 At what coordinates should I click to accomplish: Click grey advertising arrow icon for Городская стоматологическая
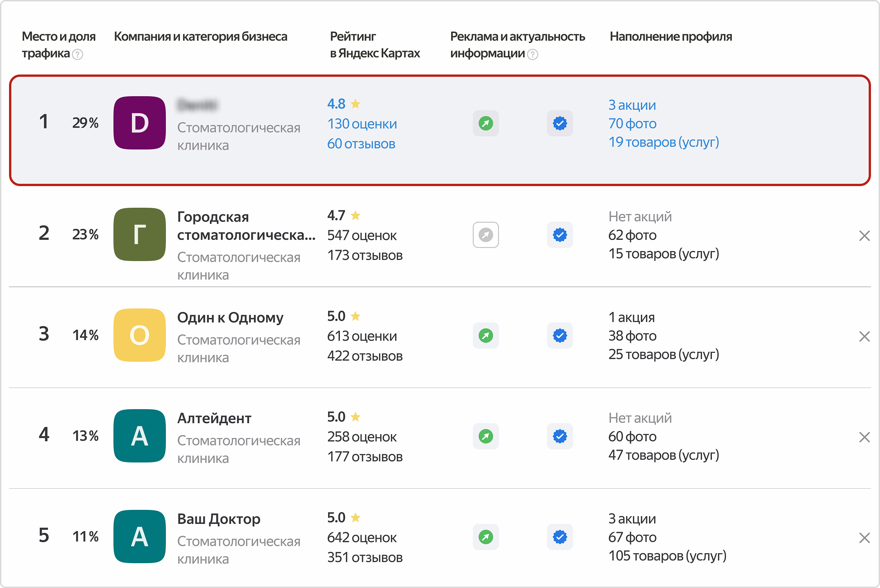coord(485,235)
